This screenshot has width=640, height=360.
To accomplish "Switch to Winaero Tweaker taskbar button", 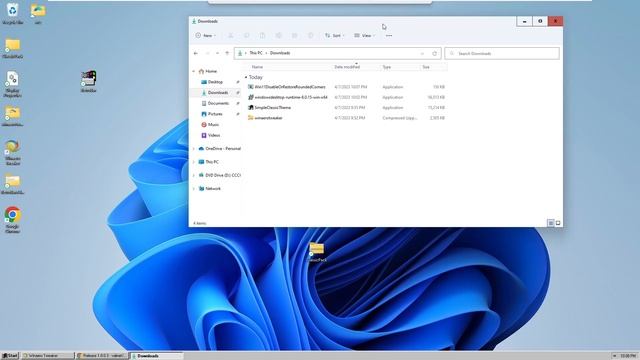I will [48, 356].
